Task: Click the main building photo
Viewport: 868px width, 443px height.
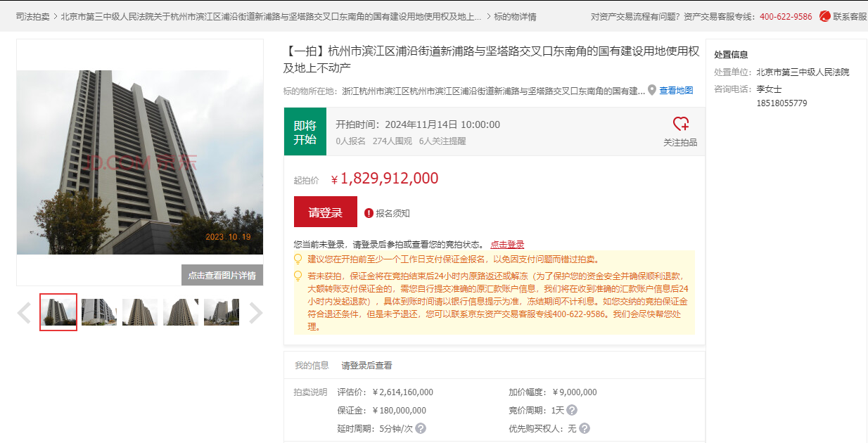Action: click(x=140, y=162)
